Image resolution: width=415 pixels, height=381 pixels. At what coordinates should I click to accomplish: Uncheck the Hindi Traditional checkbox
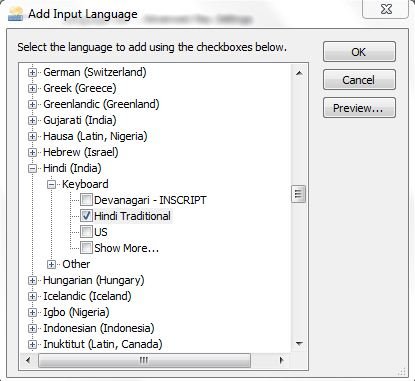[x=86, y=216]
